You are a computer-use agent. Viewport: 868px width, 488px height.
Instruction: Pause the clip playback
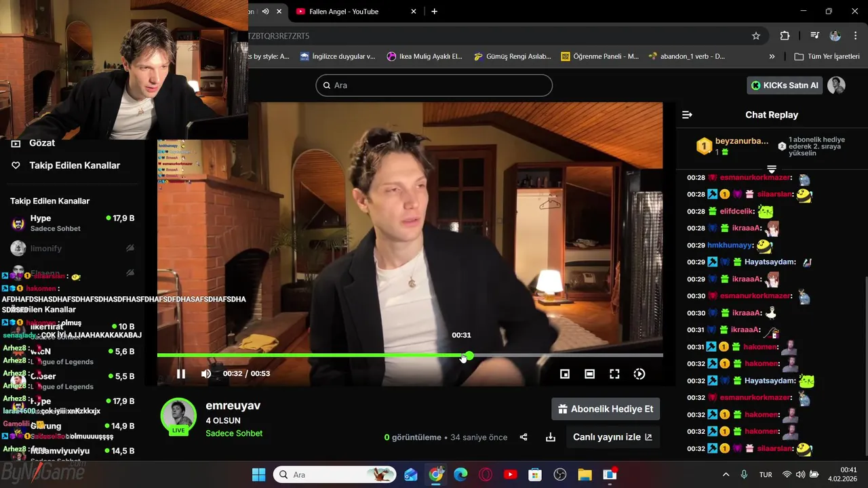point(181,373)
